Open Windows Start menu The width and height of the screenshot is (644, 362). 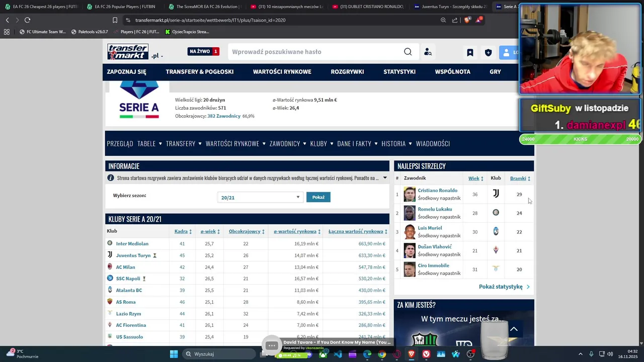coord(174,354)
